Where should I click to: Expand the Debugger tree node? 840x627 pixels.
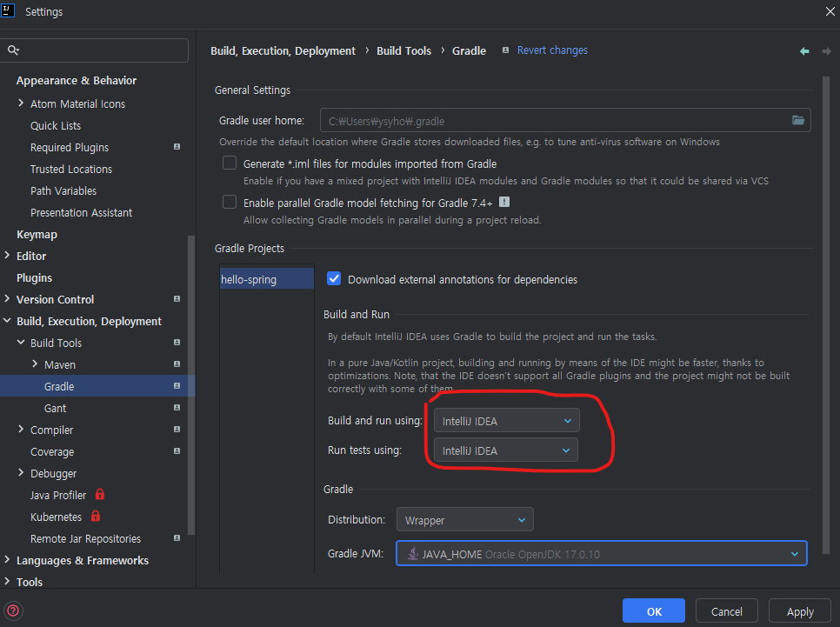[x=21, y=473]
